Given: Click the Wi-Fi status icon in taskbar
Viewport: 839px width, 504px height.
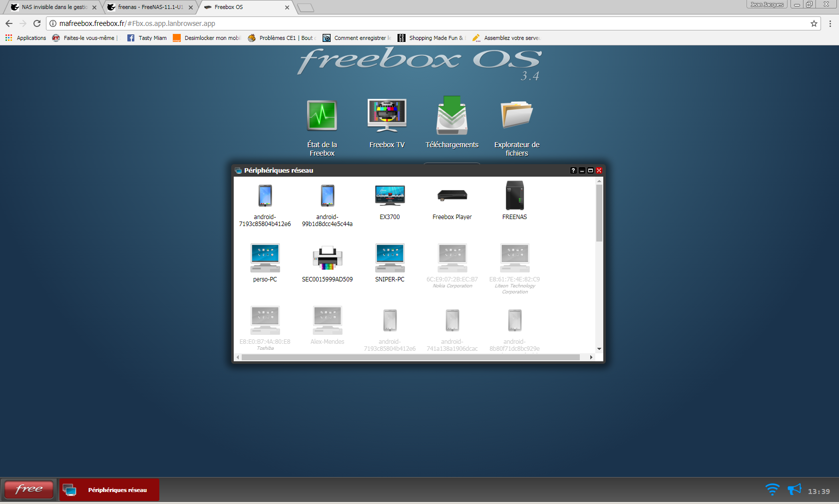Looking at the screenshot, I should click(772, 490).
